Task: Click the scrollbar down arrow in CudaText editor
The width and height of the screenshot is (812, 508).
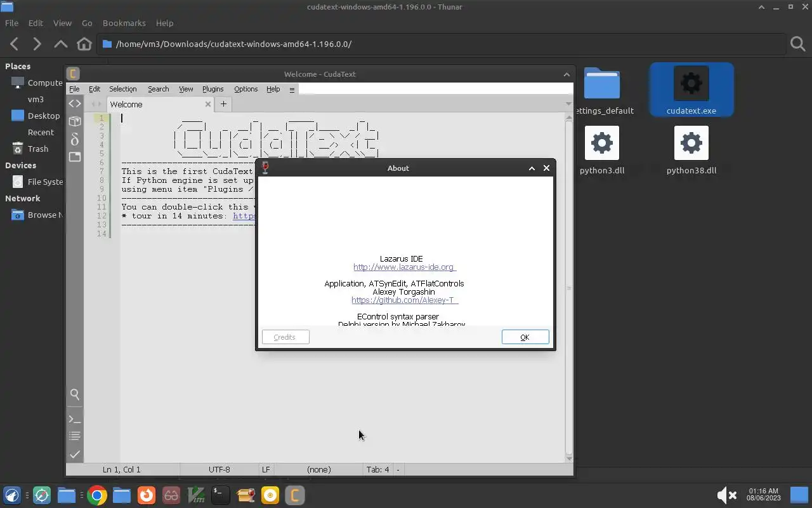Action: coord(569,458)
